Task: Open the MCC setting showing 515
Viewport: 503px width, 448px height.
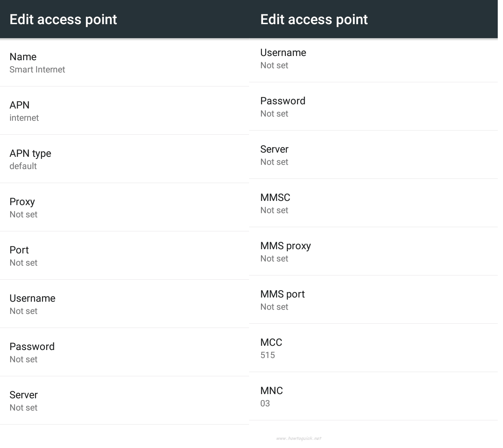Action: pos(373,348)
